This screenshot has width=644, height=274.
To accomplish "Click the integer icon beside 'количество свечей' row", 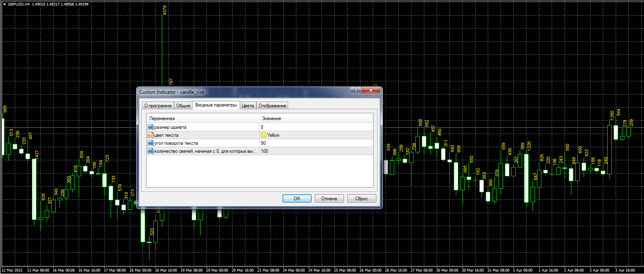I will click(150, 151).
